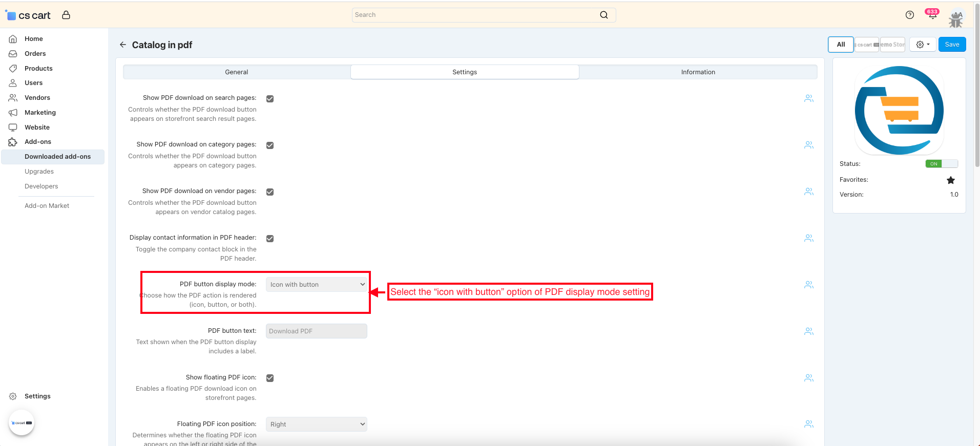Expand the Floating PDF icon position dropdown
The height and width of the screenshot is (446, 980).
pos(317,424)
